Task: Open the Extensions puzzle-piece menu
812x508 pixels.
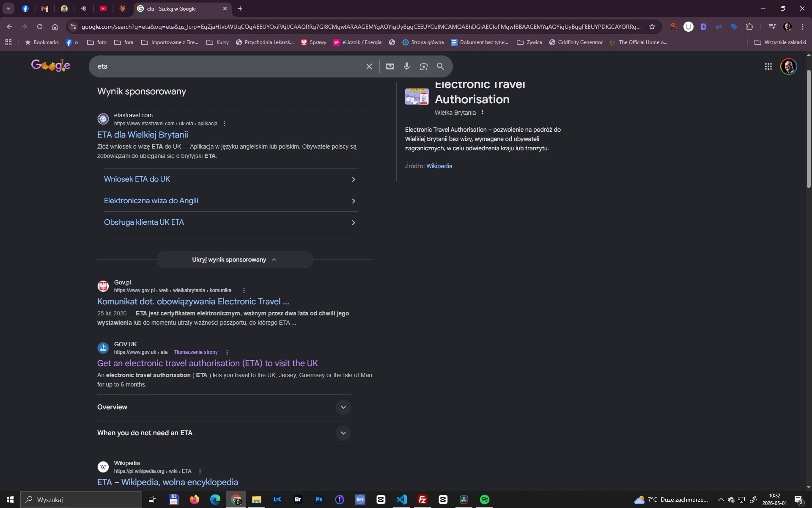Action: point(750,27)
